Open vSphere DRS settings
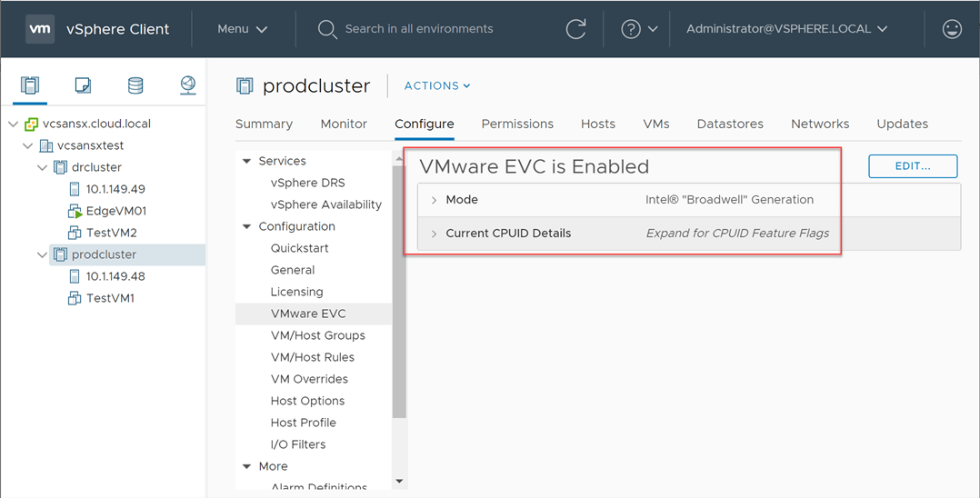 (307, 183)
